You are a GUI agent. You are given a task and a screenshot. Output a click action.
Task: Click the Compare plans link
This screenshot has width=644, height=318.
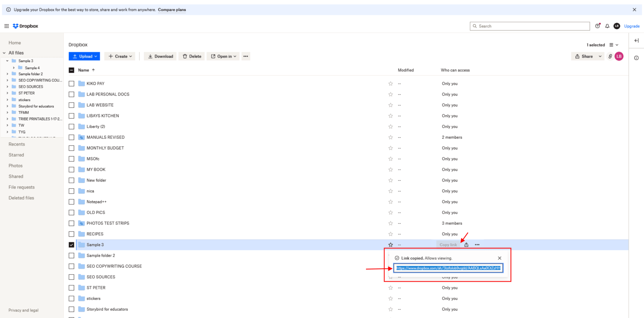coord(172,10)
